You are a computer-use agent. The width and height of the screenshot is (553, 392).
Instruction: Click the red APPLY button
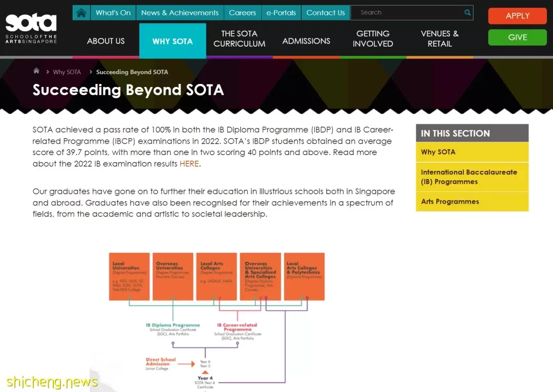click(517, 16)
